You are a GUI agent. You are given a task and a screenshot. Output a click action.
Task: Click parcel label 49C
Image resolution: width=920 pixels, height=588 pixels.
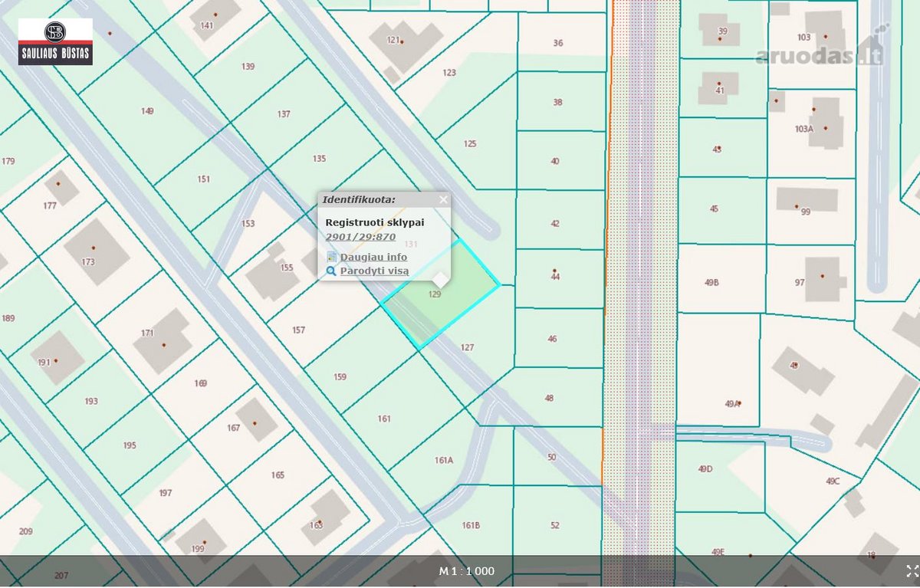click(833, 481)
